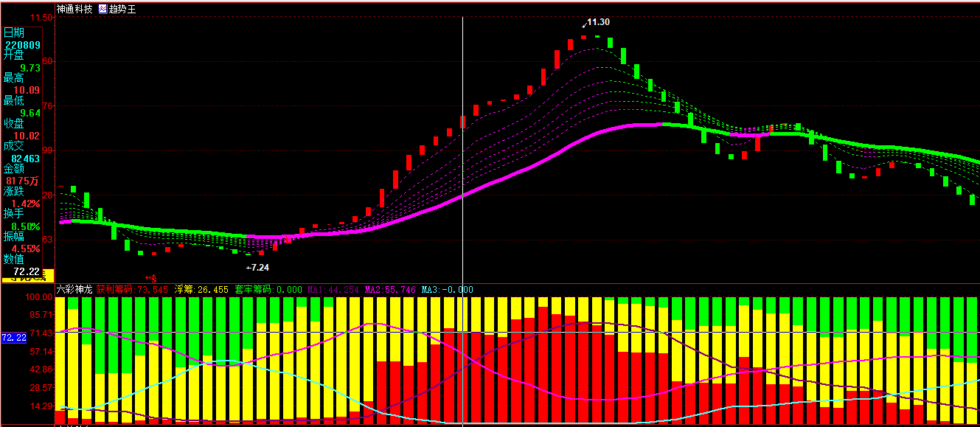Select the 72.22 value under 数值
980x427 pixels.
pos(28,271)
